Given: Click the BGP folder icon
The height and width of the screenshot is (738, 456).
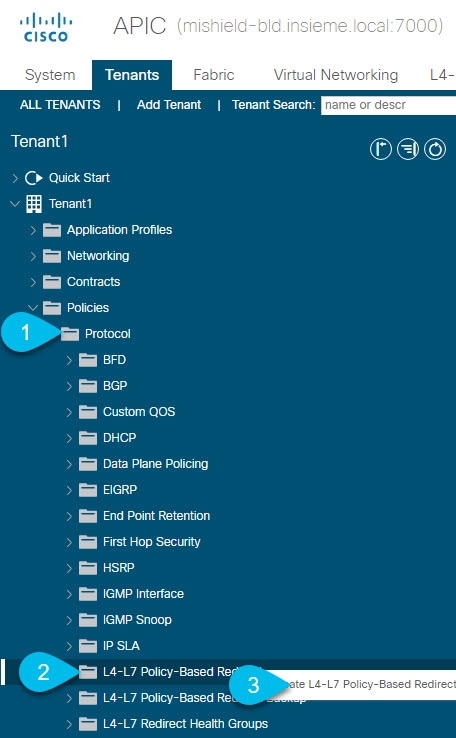Looking at the screenshot, I should [88, 386].
